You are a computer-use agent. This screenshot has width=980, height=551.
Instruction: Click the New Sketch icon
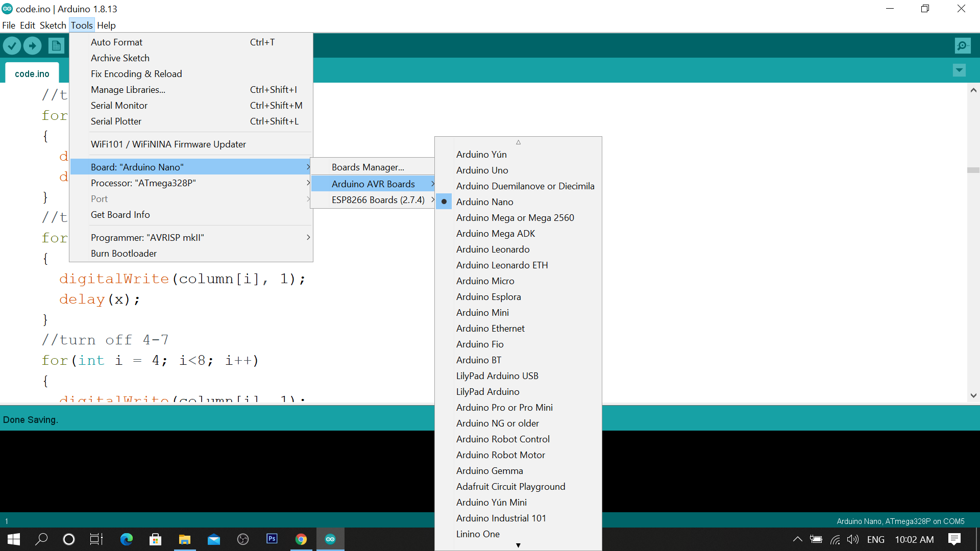tap(56, 45)
